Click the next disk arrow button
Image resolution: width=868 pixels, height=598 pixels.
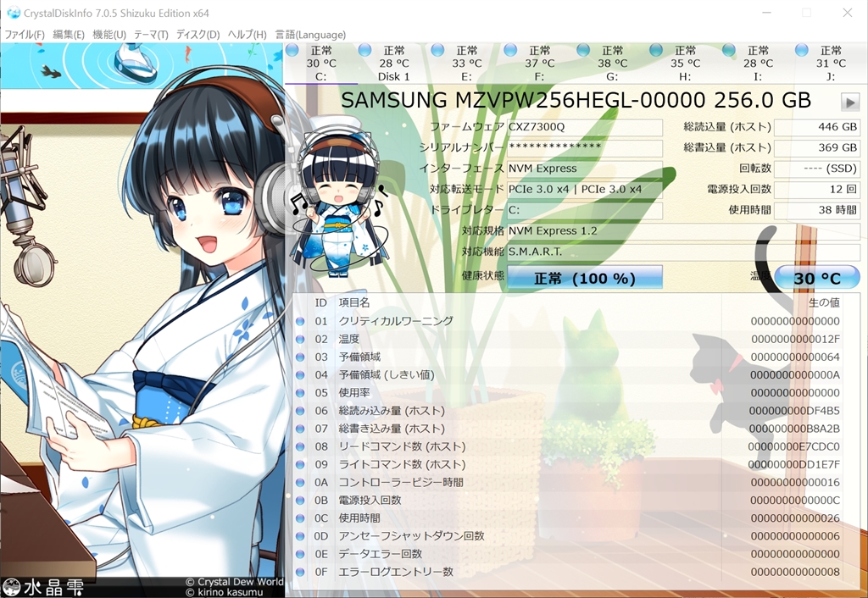pos(849,102)
